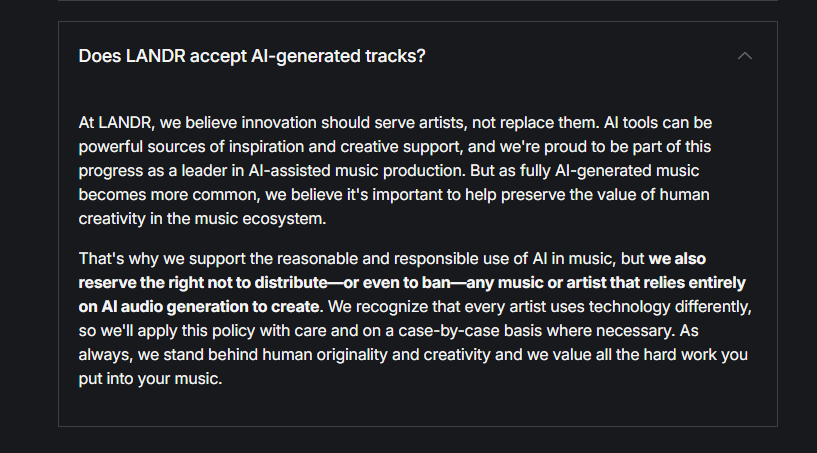Click the "Does LANDR accept AI-generated tracks?" question
Screen dimensions: 817x453
(x=252, y=56)
